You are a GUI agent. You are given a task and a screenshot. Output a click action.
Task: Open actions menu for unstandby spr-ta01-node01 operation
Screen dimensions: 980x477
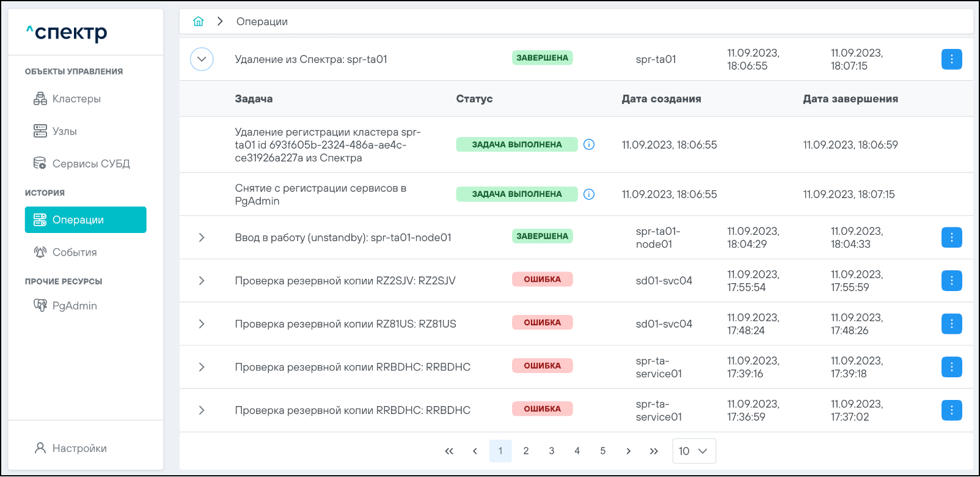[x=951, y=237]
